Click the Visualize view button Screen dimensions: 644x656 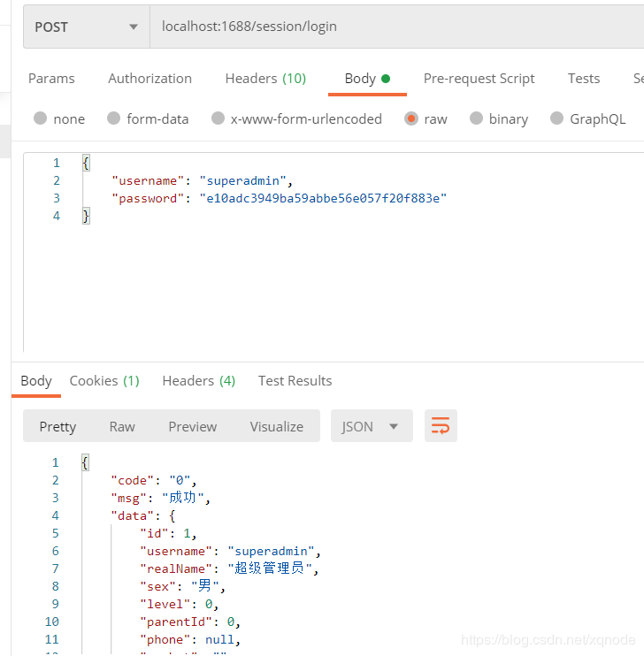tap(276, 426)
